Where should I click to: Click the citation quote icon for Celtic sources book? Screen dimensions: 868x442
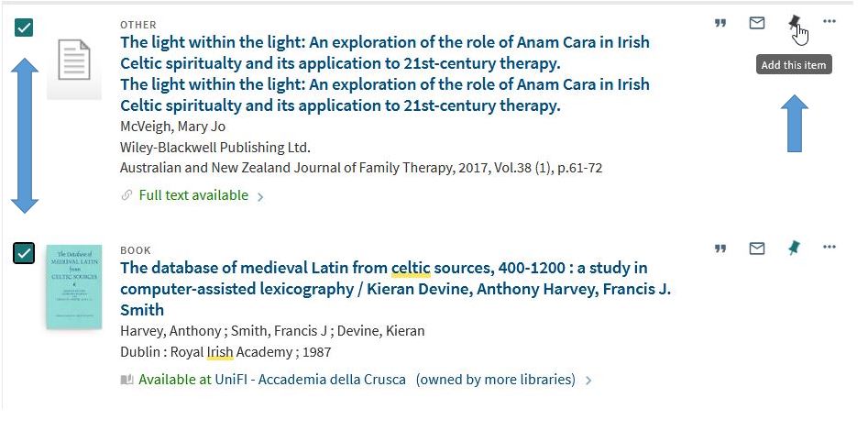720,249
